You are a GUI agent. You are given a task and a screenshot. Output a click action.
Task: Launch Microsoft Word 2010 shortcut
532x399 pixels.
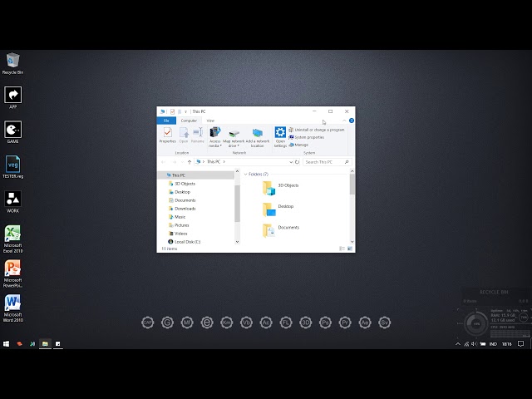point(13,308)
